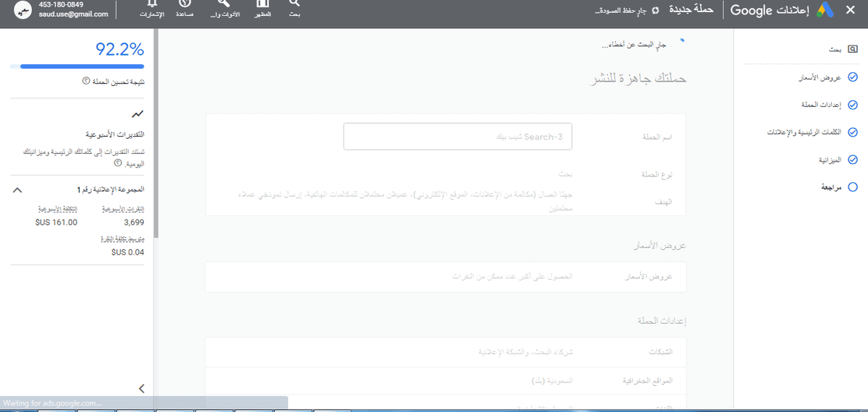
Task: Click the empty circle beside مراجعة step
Action: tap(852, 187)
